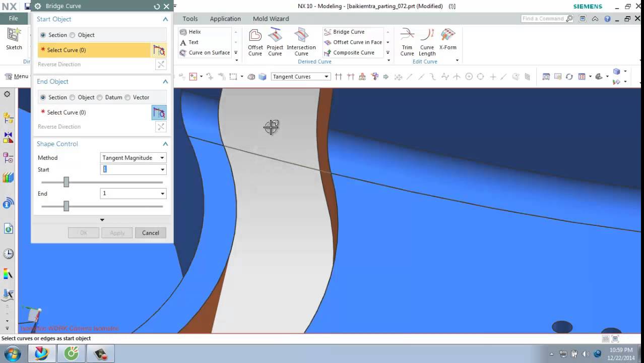The height and width of the screenshot is (363, 644).
Task: Open the Windows Start menu
Action: (x=12, y=353)
